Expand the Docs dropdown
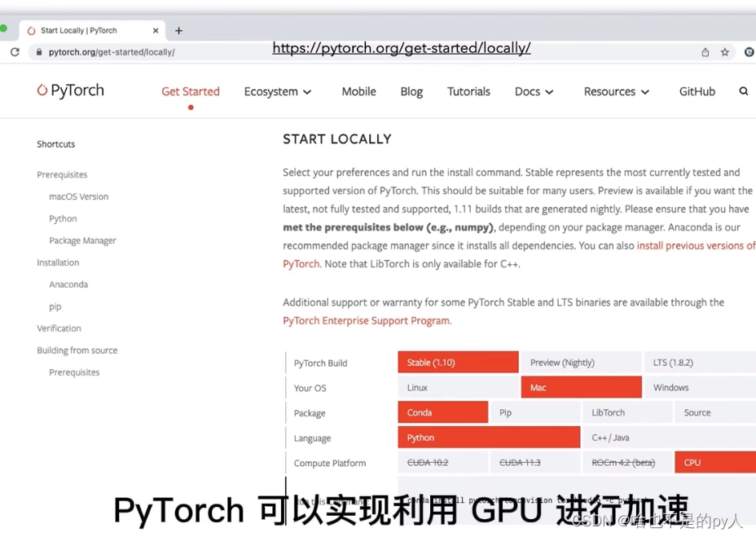Viewport: 756px width, 537px height. point(534,91)
